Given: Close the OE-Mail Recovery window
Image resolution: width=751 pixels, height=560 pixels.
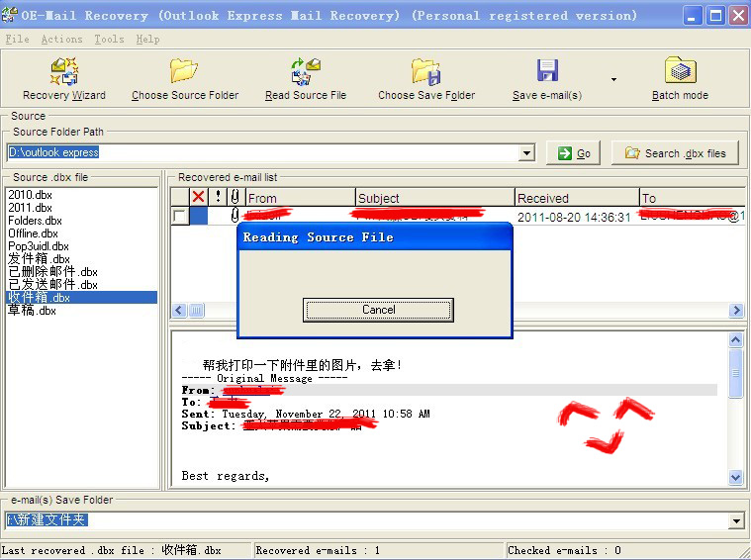Looking at the screenshot, I should [x=738, y=16].
